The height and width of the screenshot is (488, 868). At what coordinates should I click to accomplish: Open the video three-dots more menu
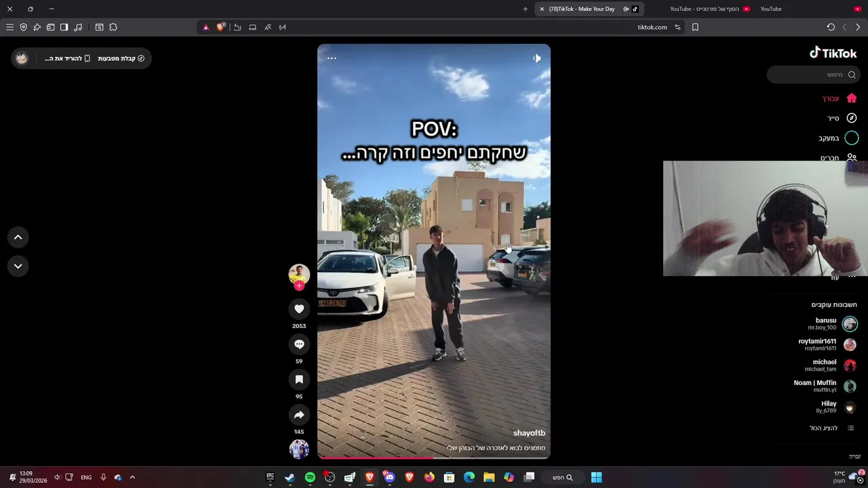click(x=332, y=58)
